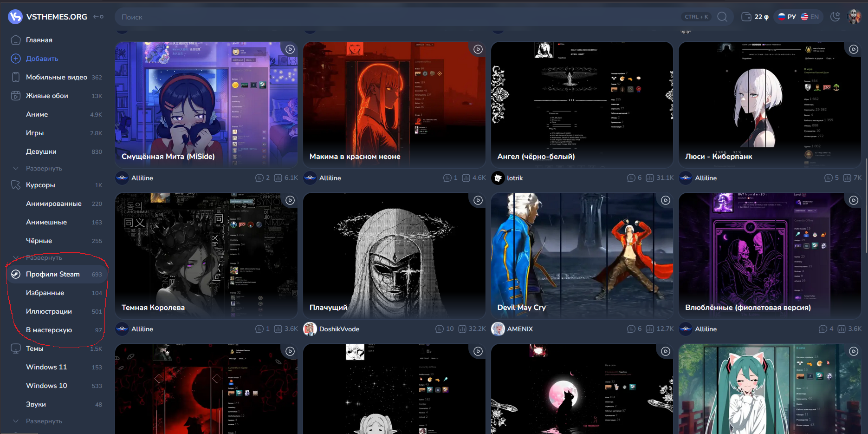Screen dimensions: 868x434
Task: Open Темная Королева thumbnail
Action: click(x=206, y=256)
